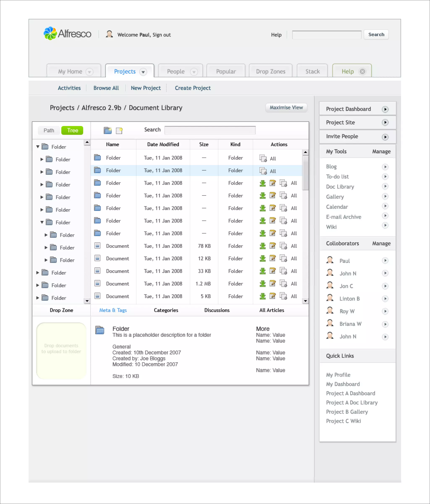Click the arrow icon next to E-mail Archive
This screenshot has width=430, height=504.
tap(385, 216)
